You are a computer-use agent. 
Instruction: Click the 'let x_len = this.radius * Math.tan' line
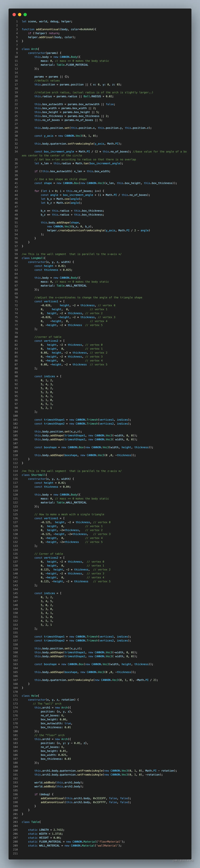click(79, 163)
